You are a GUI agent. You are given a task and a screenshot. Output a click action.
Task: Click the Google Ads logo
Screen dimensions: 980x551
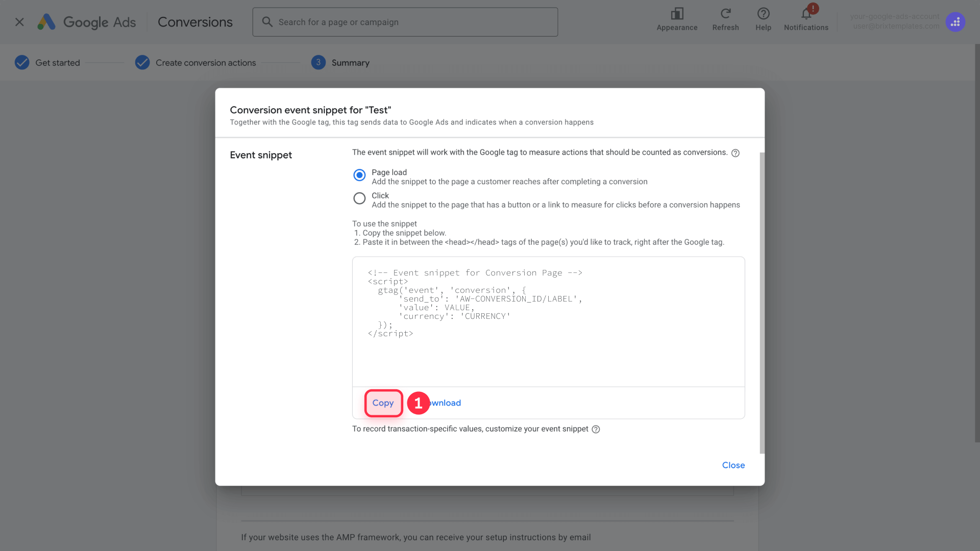pos(86,21)
